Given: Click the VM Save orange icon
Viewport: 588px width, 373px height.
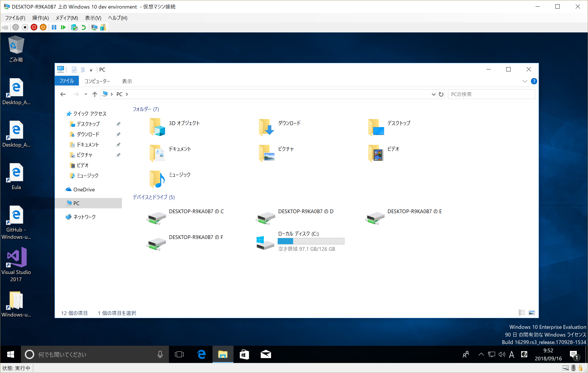Looking at the screenshot, I should click(x=43, y=27).
